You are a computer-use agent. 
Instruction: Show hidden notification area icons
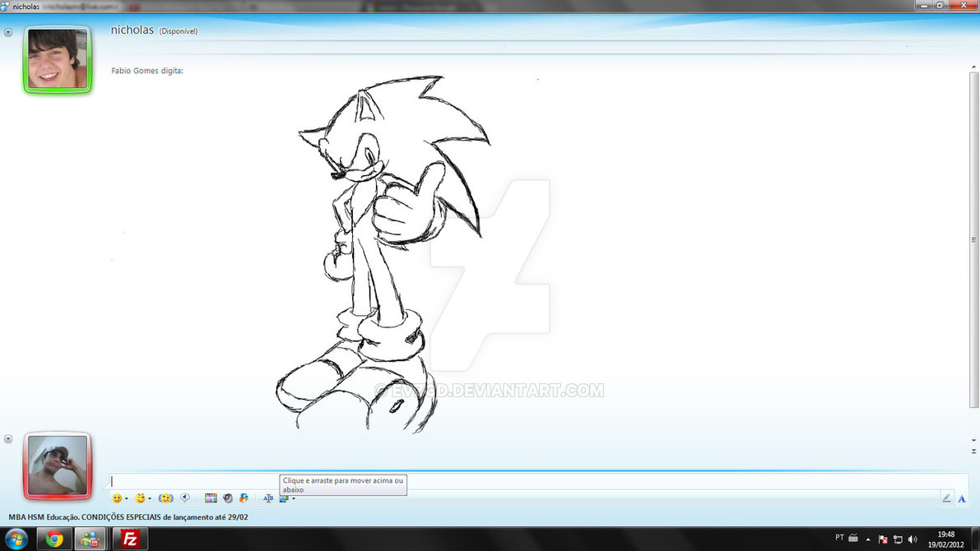[x=867, y=539]
